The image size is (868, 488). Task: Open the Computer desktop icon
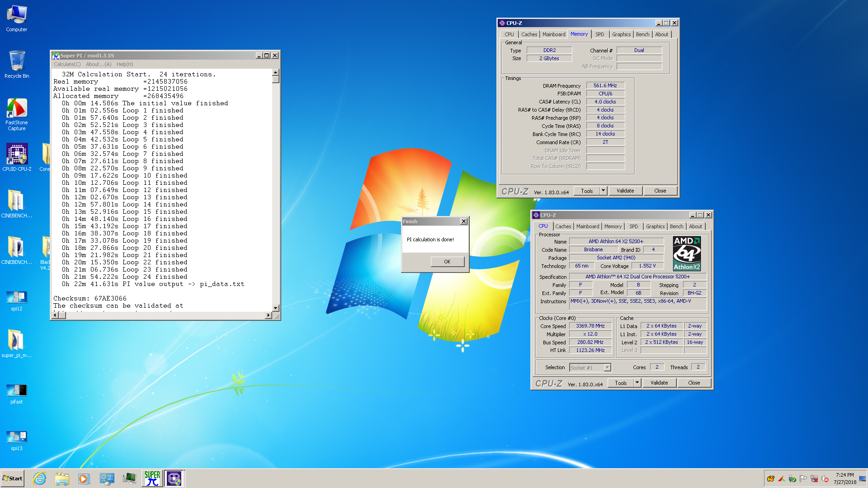coord(17,19)
